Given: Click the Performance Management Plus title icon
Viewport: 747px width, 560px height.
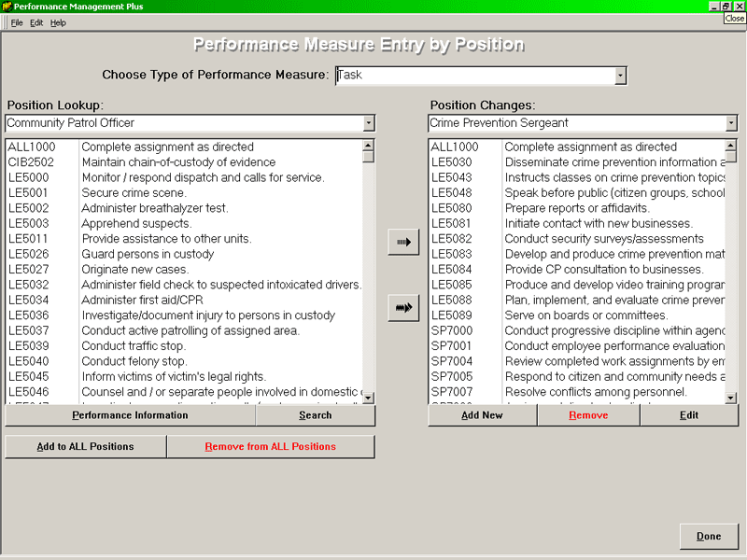Looking at the screenshot, I should point(7,7).
